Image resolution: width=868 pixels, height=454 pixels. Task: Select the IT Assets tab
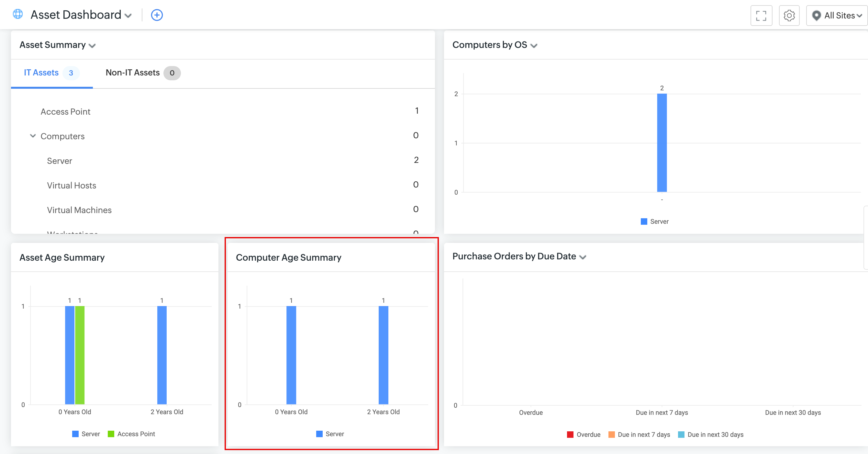click(x=41, y=73)
